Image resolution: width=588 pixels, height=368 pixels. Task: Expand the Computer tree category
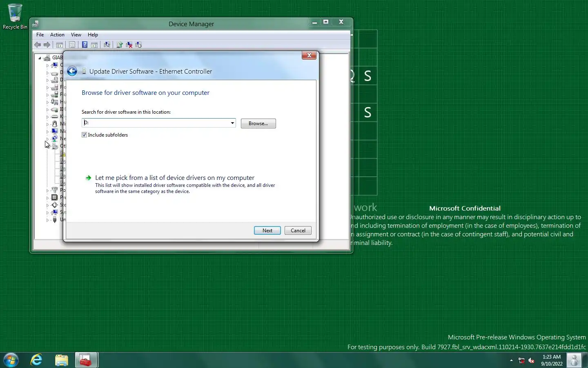[47, 65]
